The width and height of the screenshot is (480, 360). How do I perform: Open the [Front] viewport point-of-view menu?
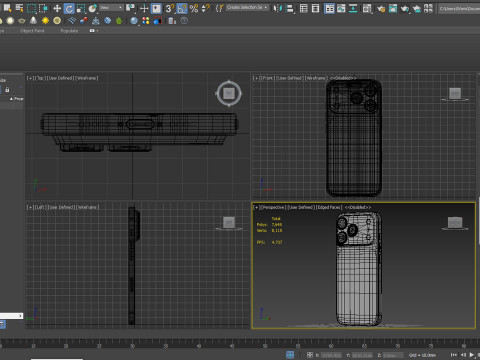click(267, 78)
